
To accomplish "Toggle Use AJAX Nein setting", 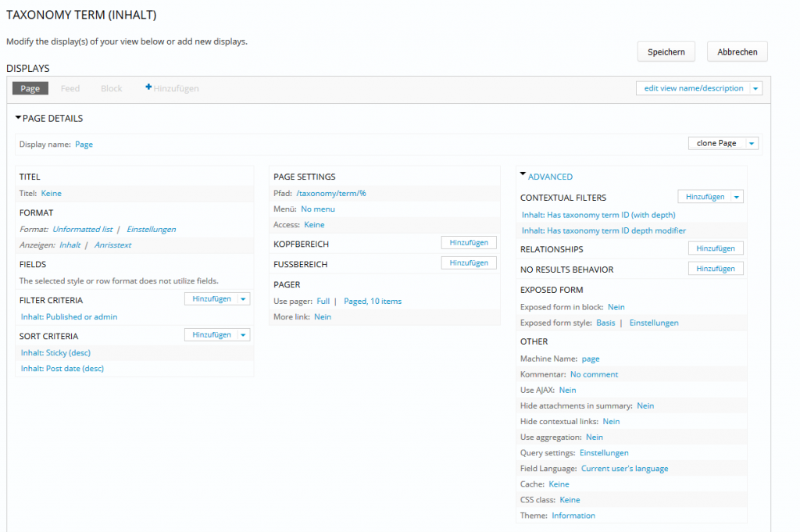I will coord(567,390).
